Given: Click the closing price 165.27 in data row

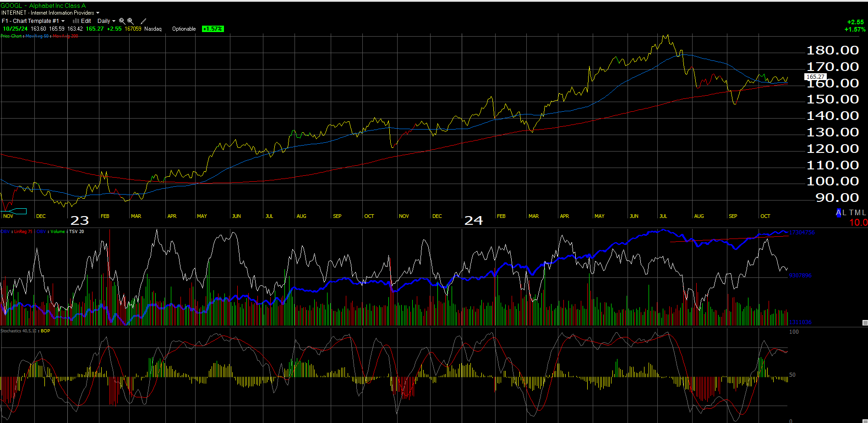Looking at the screenshot, I should coord(95,29).
